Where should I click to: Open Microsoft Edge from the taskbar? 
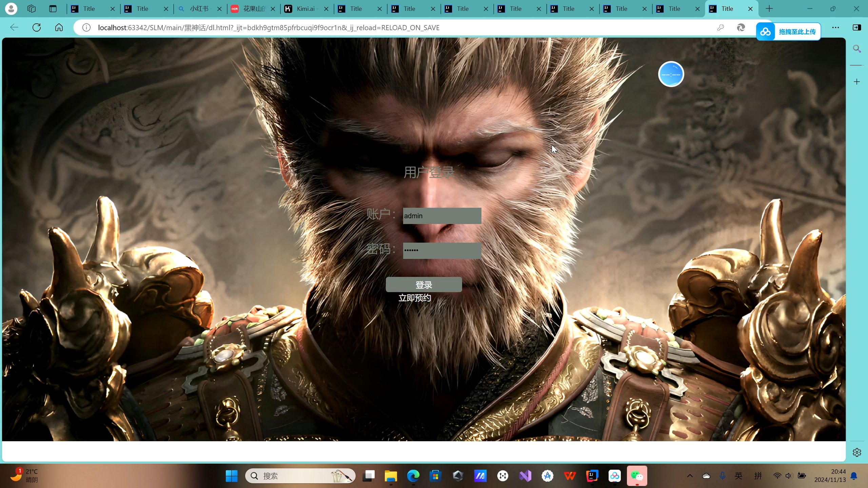click(x=413, y=476)
